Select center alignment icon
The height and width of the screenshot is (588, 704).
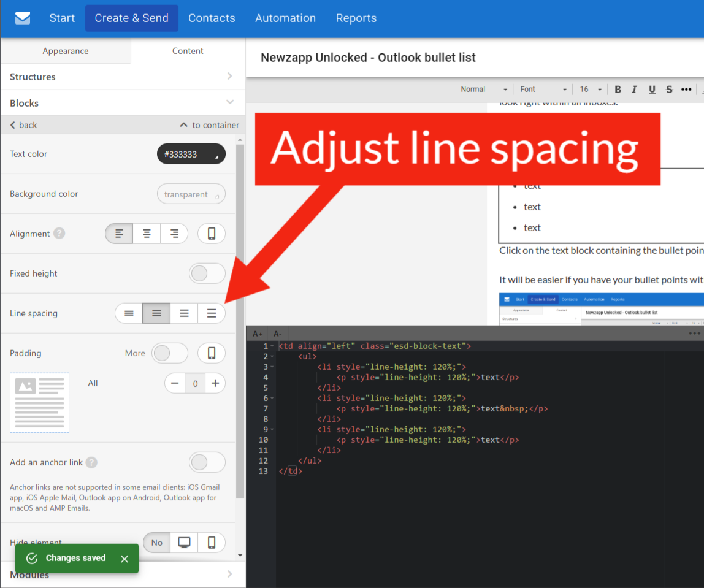(147, 234)
